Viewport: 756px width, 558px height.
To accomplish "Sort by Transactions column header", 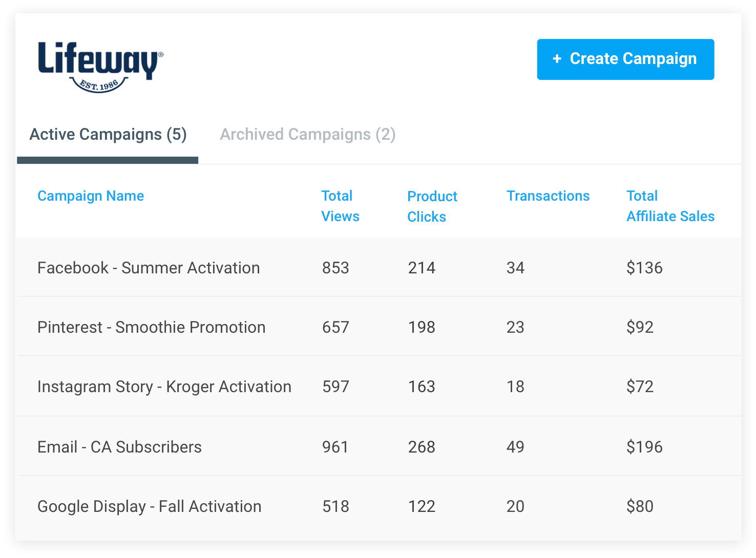I will pos(548,196).
